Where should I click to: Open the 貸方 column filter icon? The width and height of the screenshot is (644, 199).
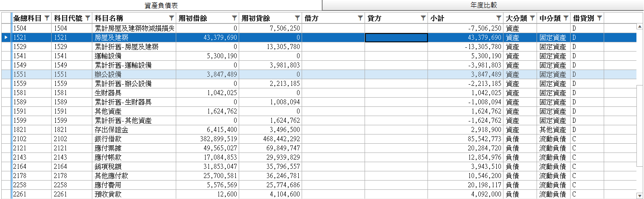point(423,18)
